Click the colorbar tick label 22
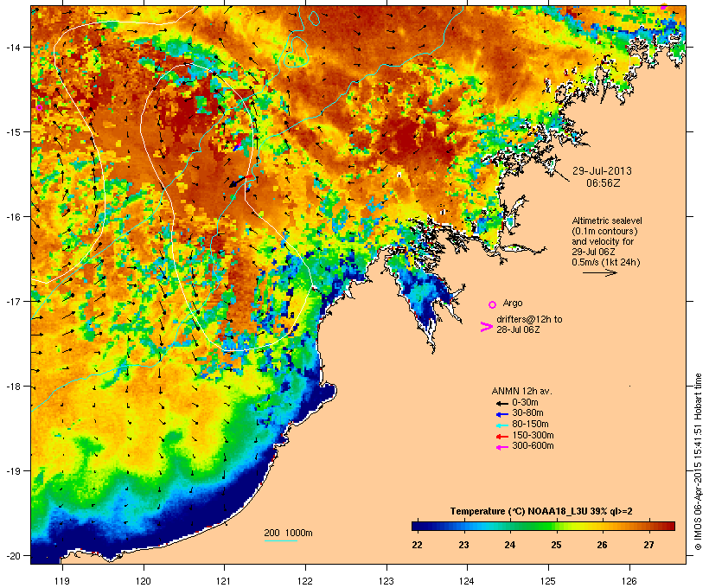 pos(417,545)
